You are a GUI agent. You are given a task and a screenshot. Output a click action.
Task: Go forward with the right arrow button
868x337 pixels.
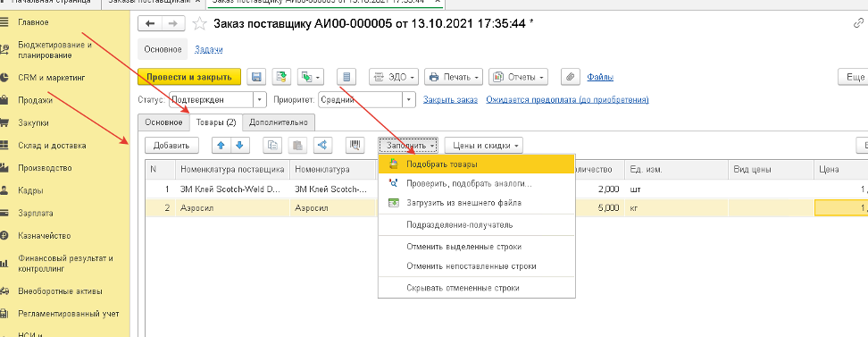[173, 23]
